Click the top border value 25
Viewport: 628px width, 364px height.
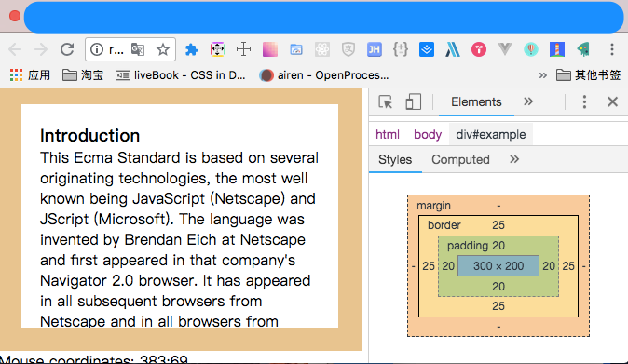(498, 225)
